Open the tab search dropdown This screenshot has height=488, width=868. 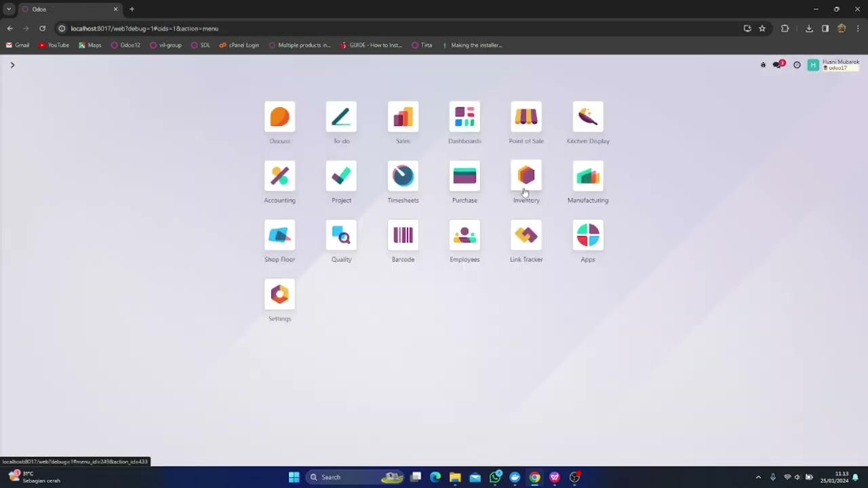(8, 9)
